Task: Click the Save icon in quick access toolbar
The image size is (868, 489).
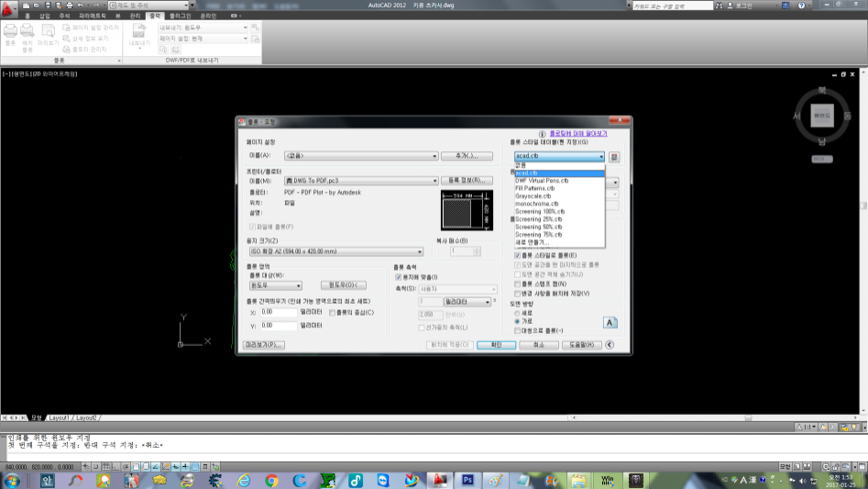Action: pyautogui.click(x=48, y=5)
